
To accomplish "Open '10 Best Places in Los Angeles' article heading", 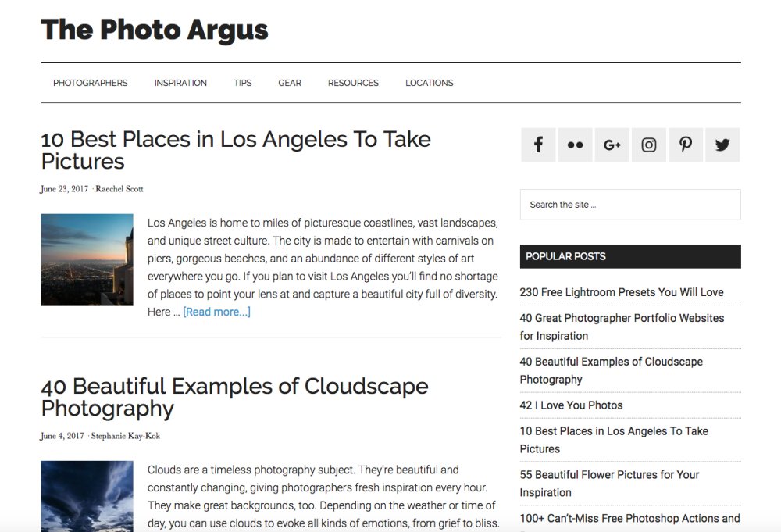I will (236, 150).
